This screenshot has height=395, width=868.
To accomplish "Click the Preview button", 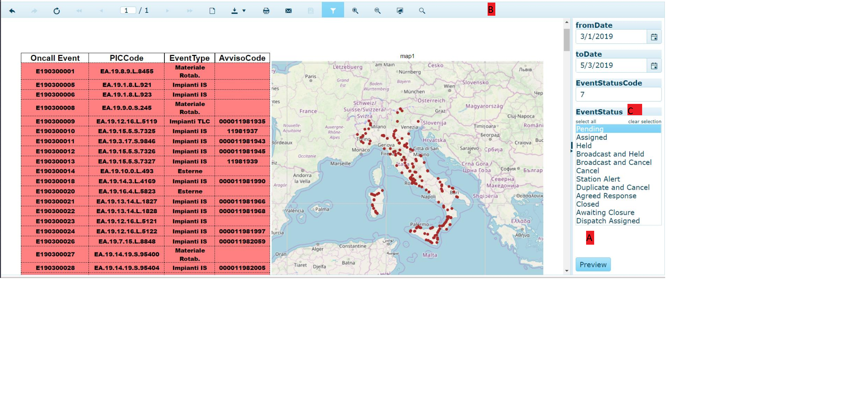I will 593,264.
